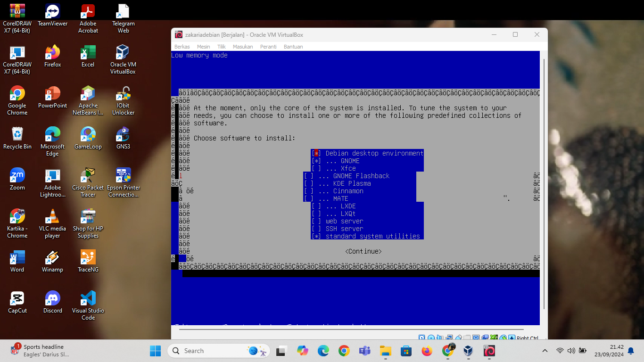Select the Apache NetBeans desktop icon
Screen dimensions: 644x362
tap(88, 101)
